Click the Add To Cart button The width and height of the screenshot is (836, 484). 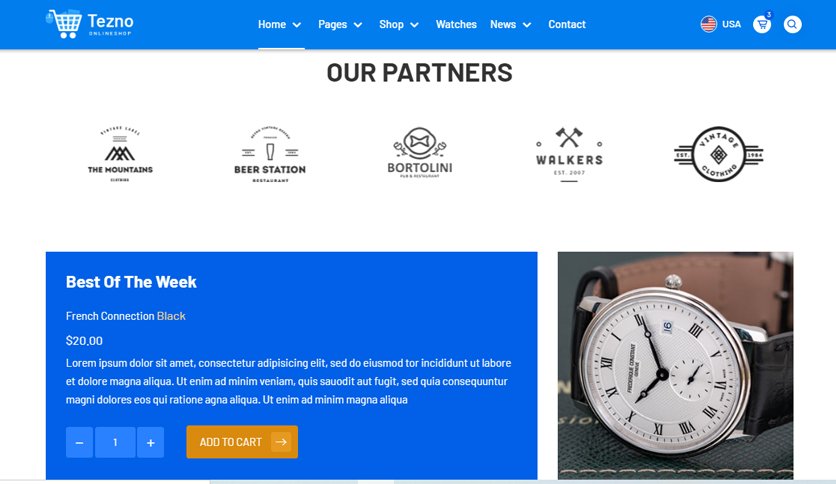[242, 442]
